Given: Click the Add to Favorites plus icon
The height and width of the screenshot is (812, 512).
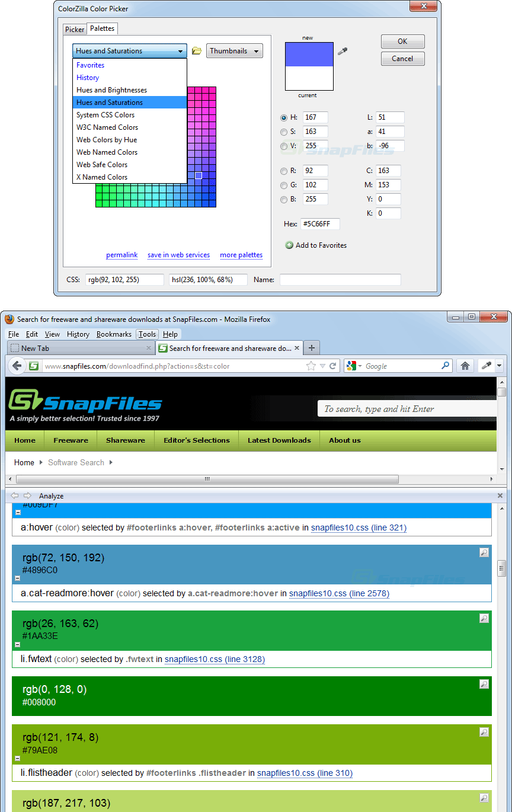Looking at the screenshot, I should pos(289,245).
